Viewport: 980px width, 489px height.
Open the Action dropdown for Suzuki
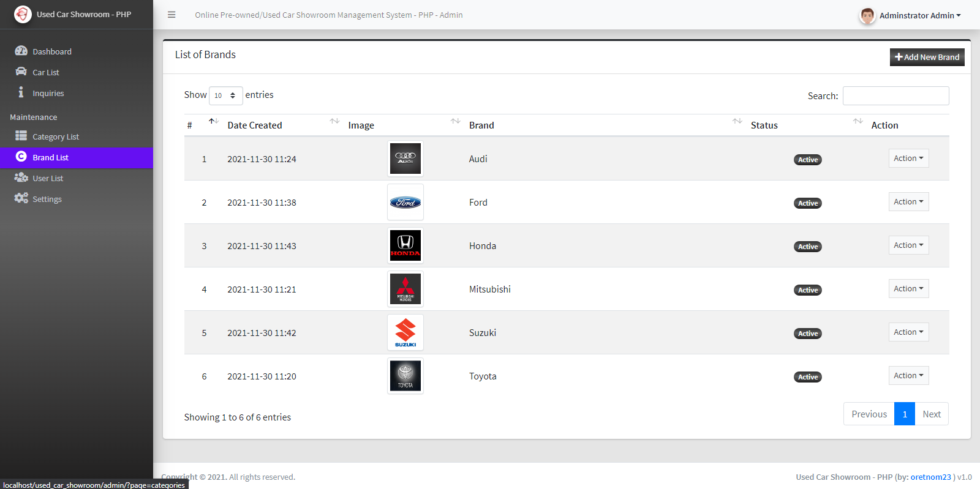click(x=908, y=332)
